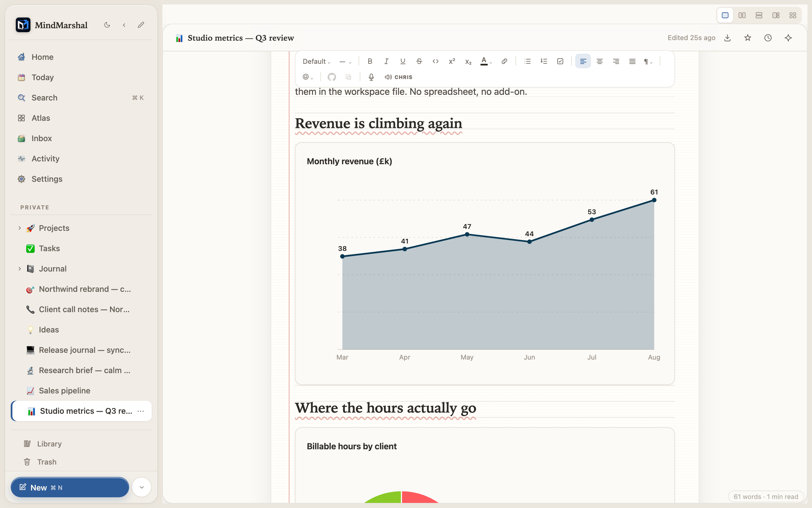Insert a hyperlink
The image size is (812, 508).
pyautogui.click(x=504, y=62)
